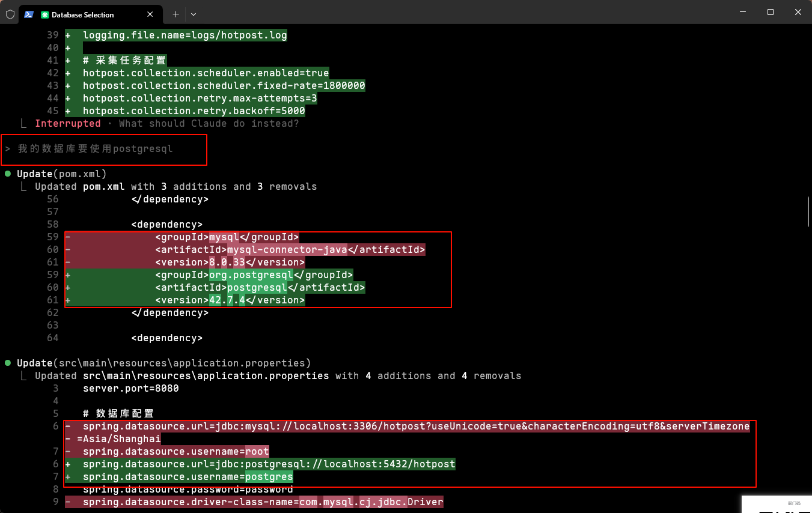812x513 pixels.
Task: Close the Database Selection tab
Action: point(153,14)
